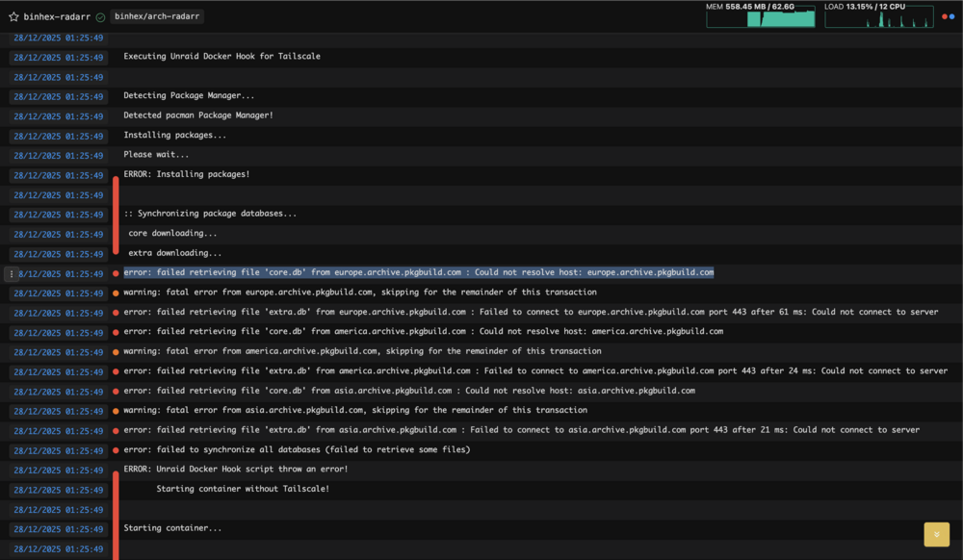Click the orange warning dot on europe fatal error line
The height and width of the screenshot is (560, 963).
(x=116, y=293)
